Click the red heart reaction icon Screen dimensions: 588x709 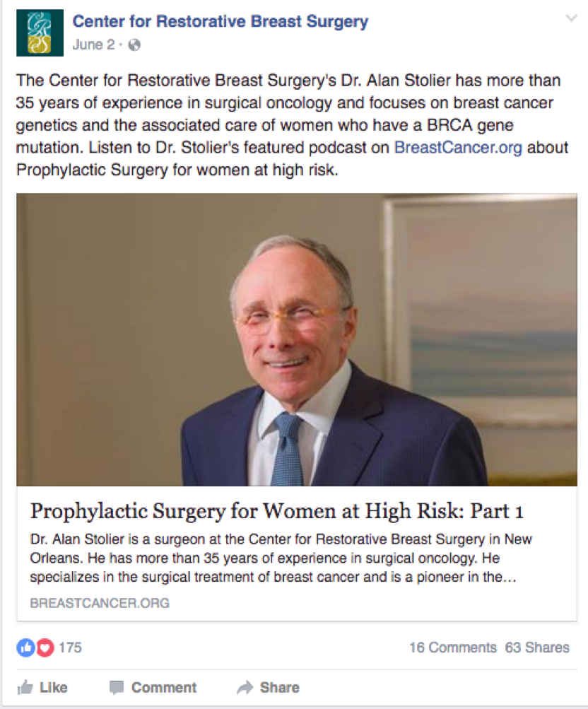coord(45,648)
